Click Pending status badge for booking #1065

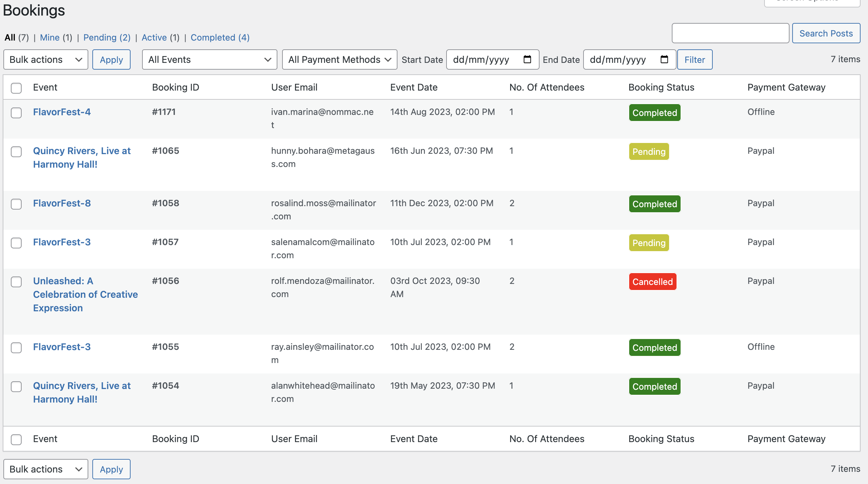649,151
